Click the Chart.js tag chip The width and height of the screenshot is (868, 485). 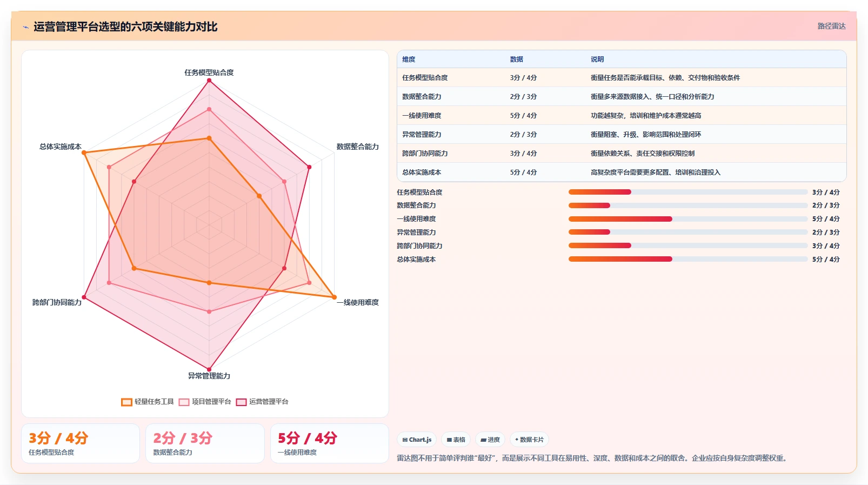[x=417, y=440]
